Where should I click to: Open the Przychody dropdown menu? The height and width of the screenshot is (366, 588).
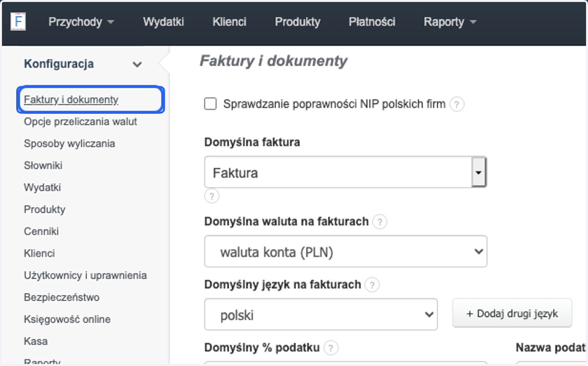[x=81, y=22]
